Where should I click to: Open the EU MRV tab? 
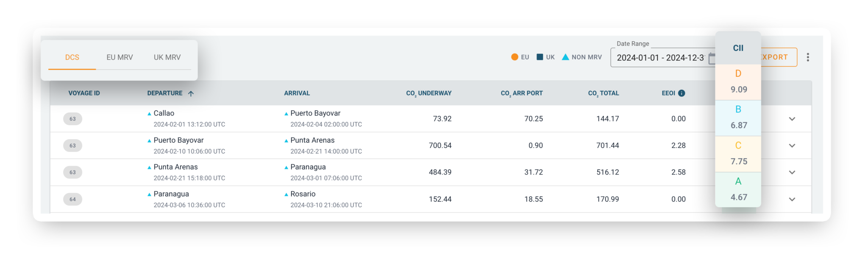(x=120, y=57)
